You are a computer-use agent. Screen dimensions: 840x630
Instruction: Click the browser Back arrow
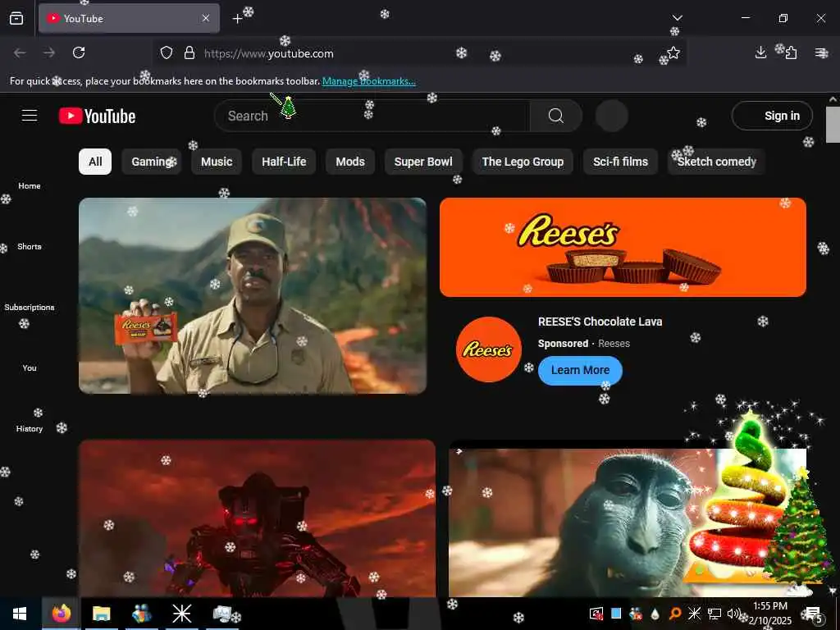(20, 52)
